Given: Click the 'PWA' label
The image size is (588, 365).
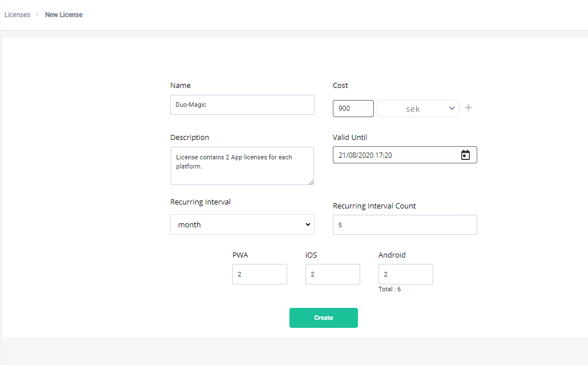Looking at the screenshot, I should tap(240, 255).
